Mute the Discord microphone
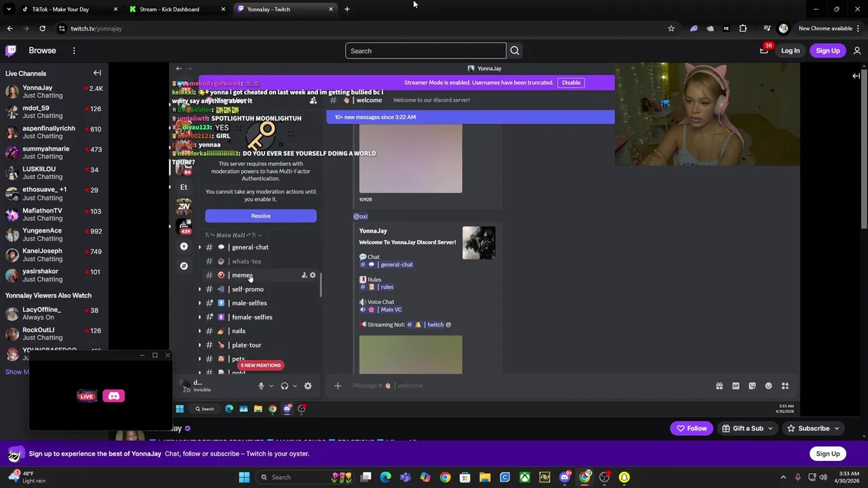This screenshot has width=868, height=488. point(261,386)
